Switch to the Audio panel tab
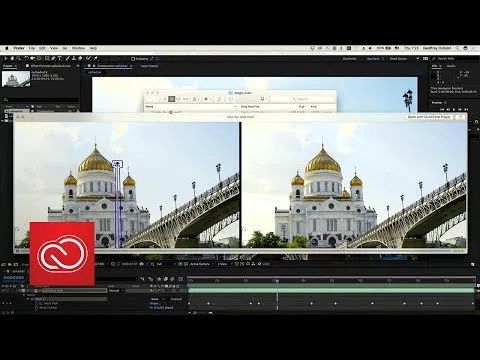Image resolution: width=480 pixels, height=360 pixels. [x=451, y=66]
